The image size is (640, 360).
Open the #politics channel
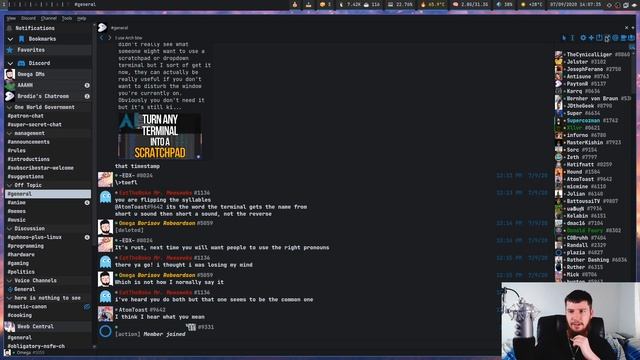tap(21, 272)
